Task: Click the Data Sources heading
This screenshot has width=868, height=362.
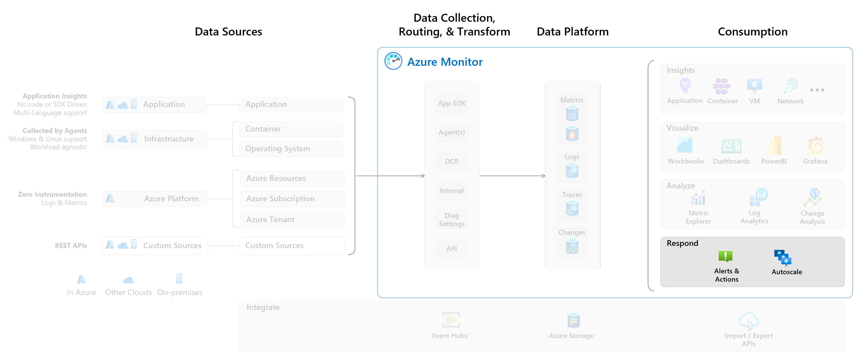Action: click(228, 32)
